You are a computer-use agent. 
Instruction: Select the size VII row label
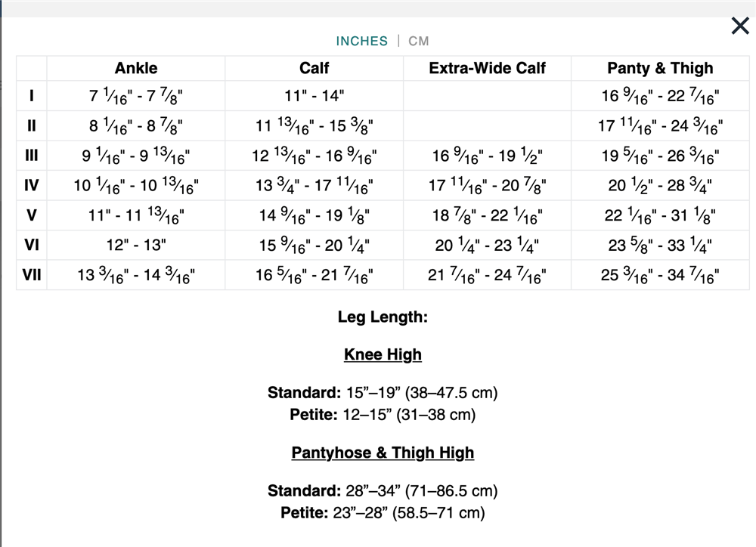(32, 275)
